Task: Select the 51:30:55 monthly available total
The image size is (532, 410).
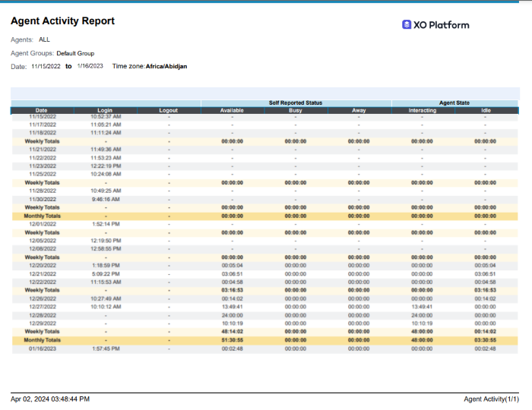Action: (x=232, y=340)
